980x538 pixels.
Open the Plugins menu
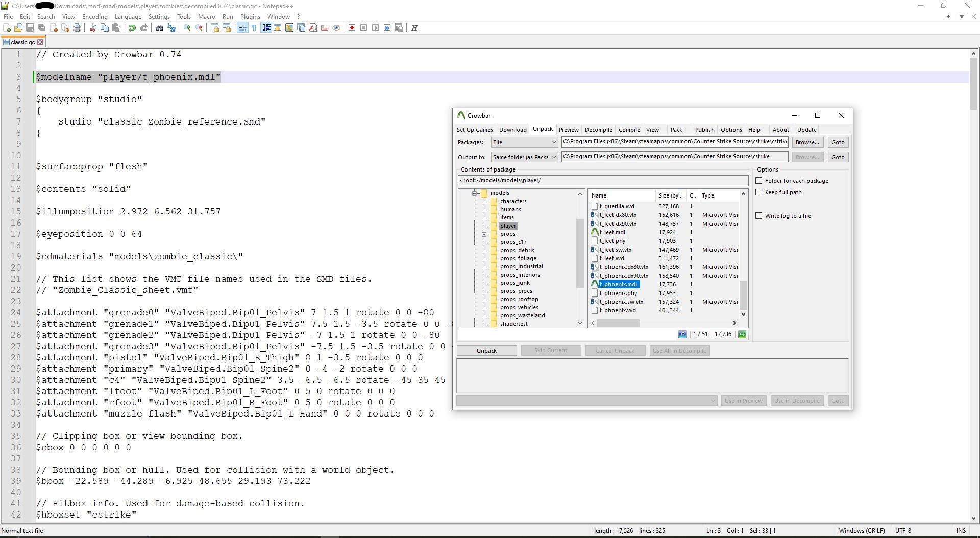(250, 17)
